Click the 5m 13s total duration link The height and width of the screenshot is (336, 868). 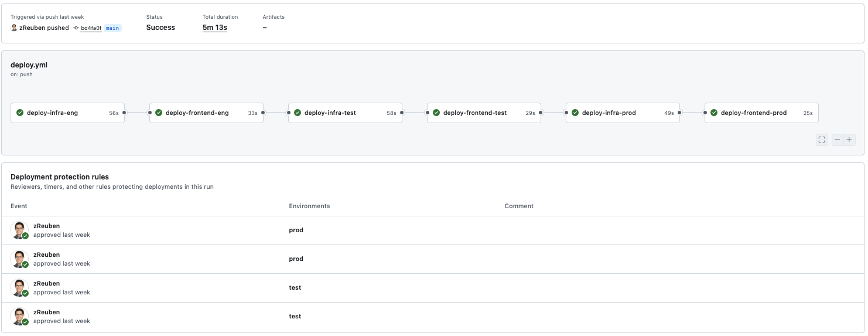coord(214,28)
